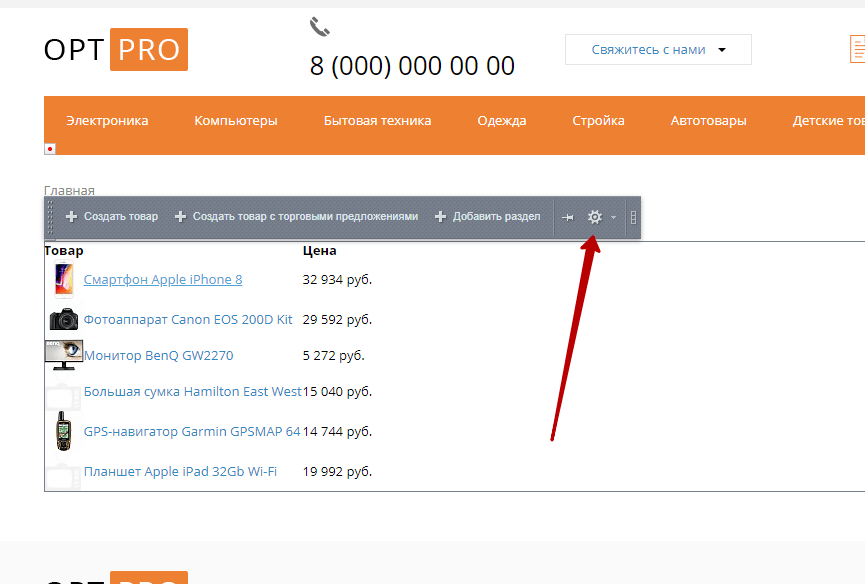Click the price 19 992 руб.
The width and height of the screenshot is (865, 584).
[337, 472]
